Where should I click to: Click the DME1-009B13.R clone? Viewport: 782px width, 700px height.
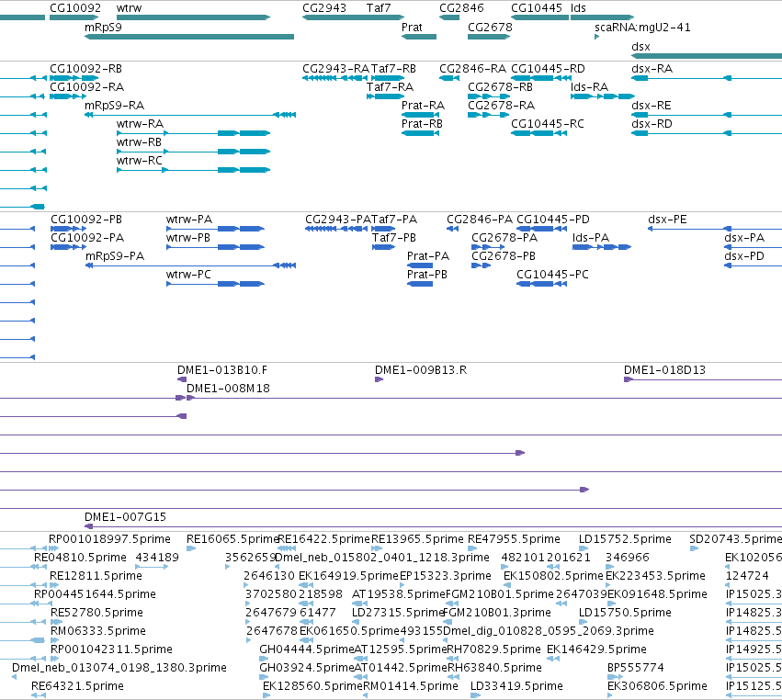[x=379, y=379]
